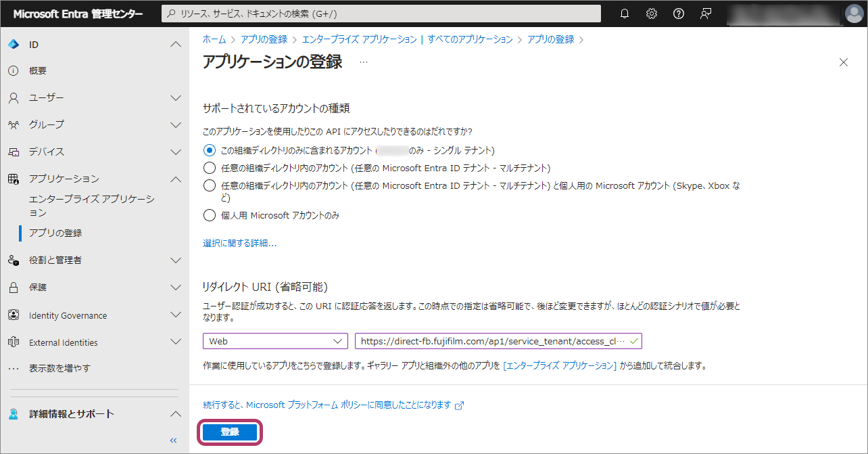The height and width of the screenshot is (454, 868).
Task: Expand the Identity Governance chevron
Action: click(x=176, y=315)
